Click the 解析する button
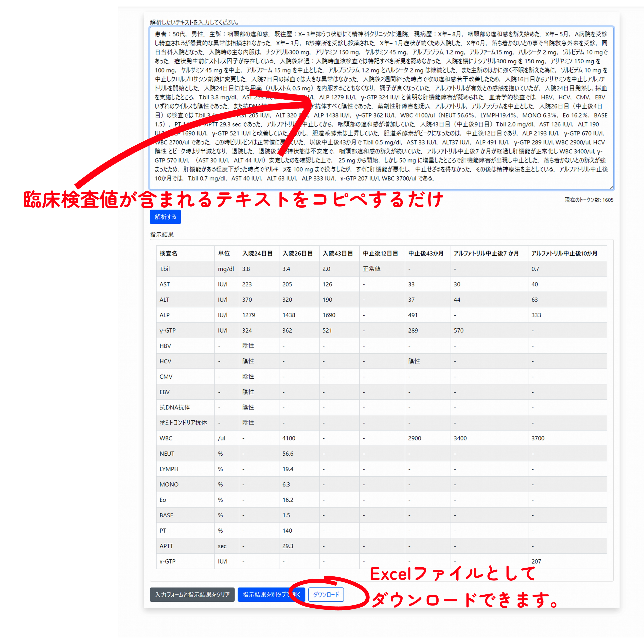 point(165,217)
